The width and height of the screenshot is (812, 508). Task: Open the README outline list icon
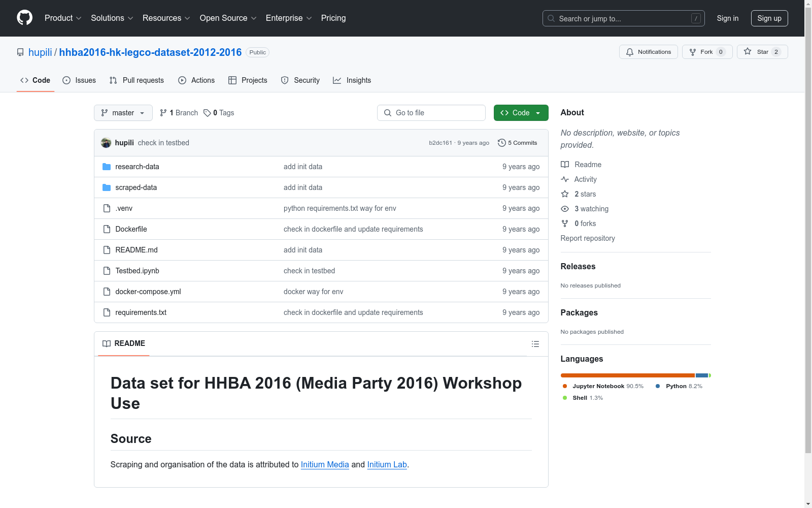(x=535, y=344)
